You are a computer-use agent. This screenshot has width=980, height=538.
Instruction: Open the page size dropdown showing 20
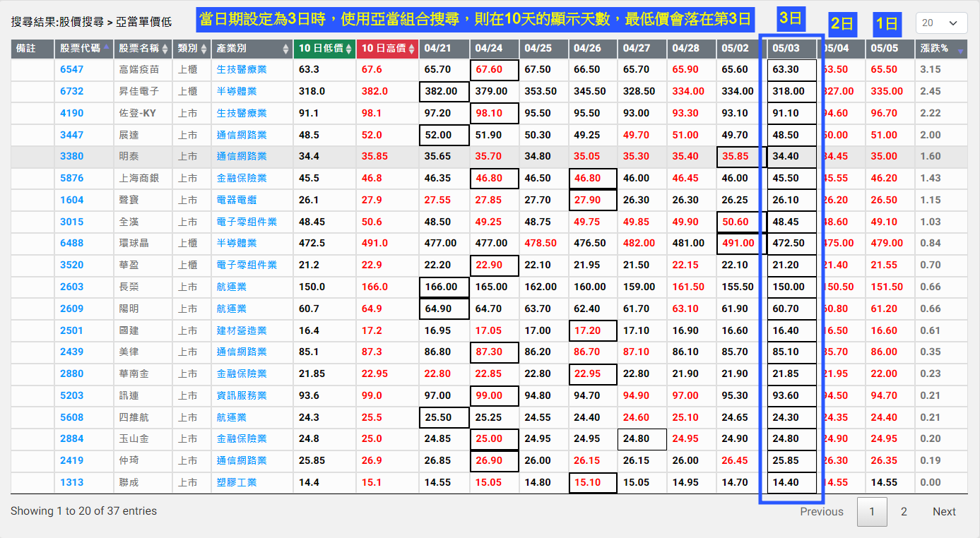click(941, 23)
